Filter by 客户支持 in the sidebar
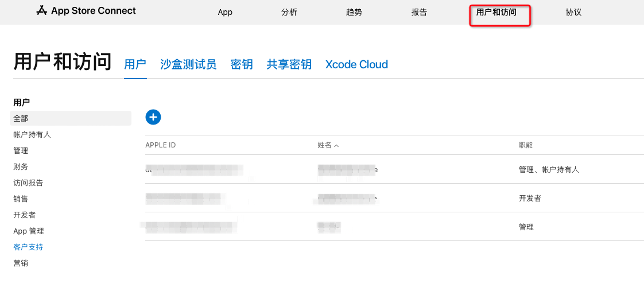This screenshot has width=644, height=299. pyautogui.click(x=28, y=247)
